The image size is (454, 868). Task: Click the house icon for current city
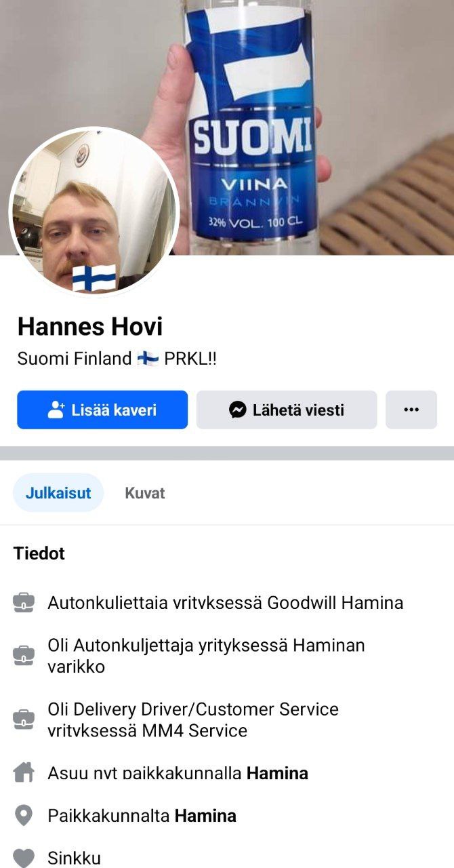[x=24, y=772]
